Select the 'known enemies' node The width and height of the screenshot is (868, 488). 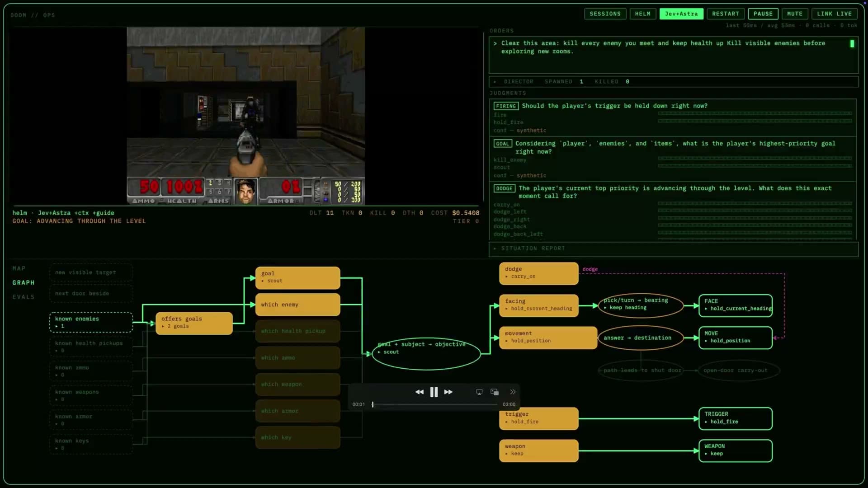point(91,322)
